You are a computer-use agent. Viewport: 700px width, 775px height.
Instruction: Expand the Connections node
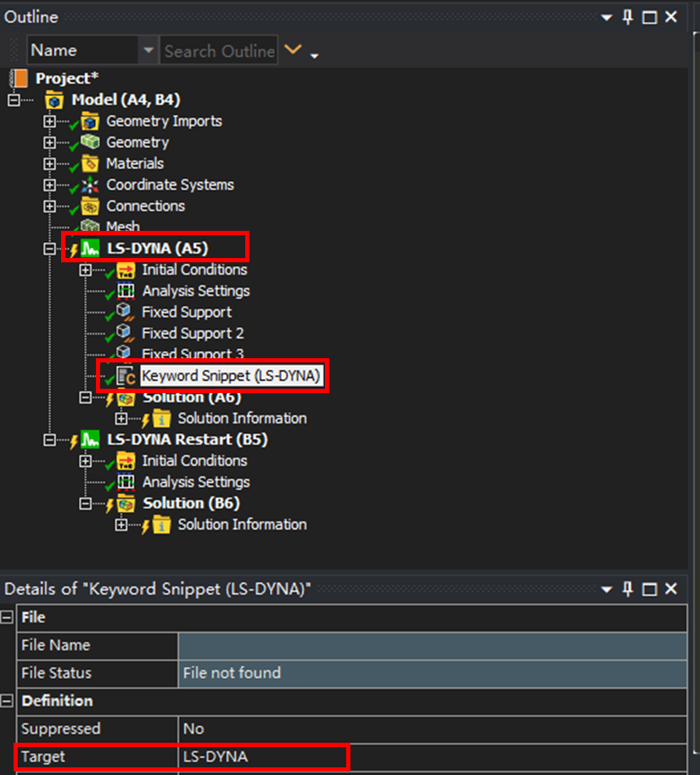tap(49, 206)
